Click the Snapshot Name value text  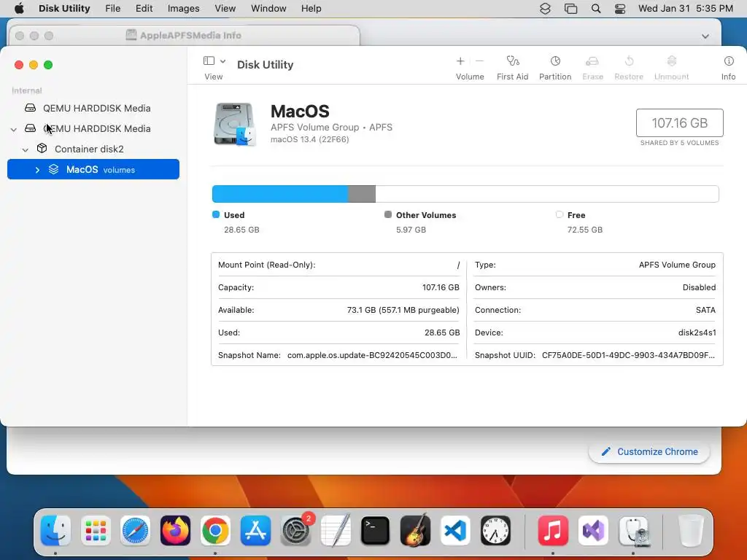click(x=372, y=355)
